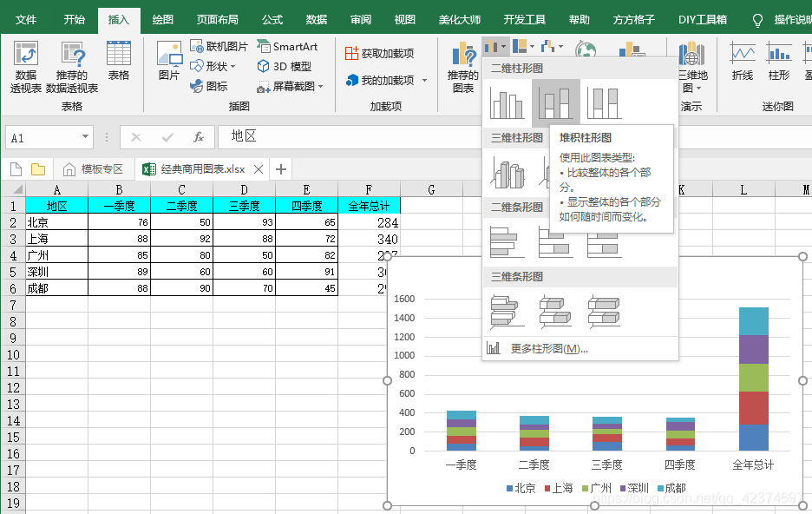Open the hierarchy chart dropdown

(x=524, y=47)
